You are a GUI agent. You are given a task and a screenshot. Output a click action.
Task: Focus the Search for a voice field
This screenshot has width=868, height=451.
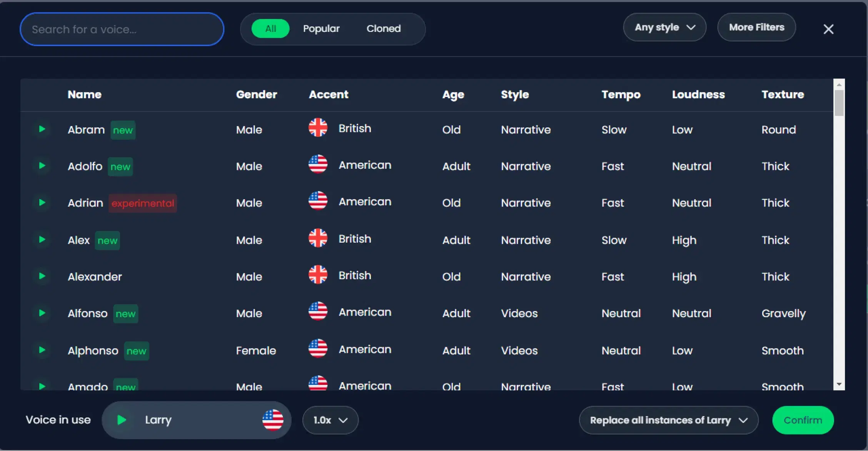(x=122, y=29)
